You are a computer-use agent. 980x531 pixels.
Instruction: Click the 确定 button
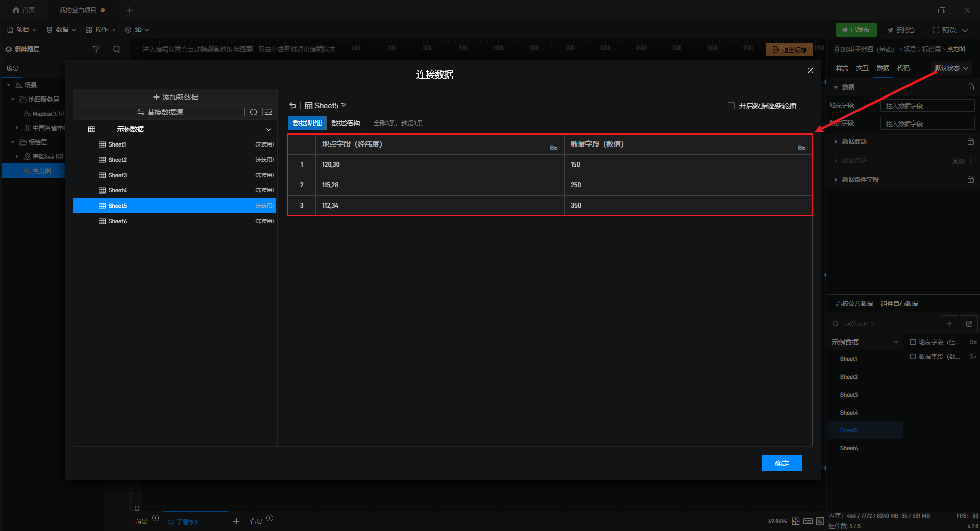pyautogui.click(x=781, y=463)
